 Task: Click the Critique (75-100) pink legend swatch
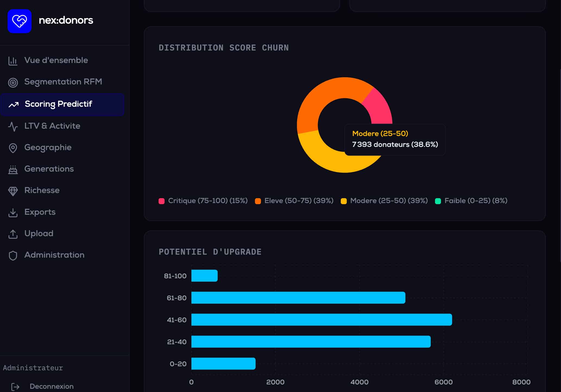pos(162,201)
